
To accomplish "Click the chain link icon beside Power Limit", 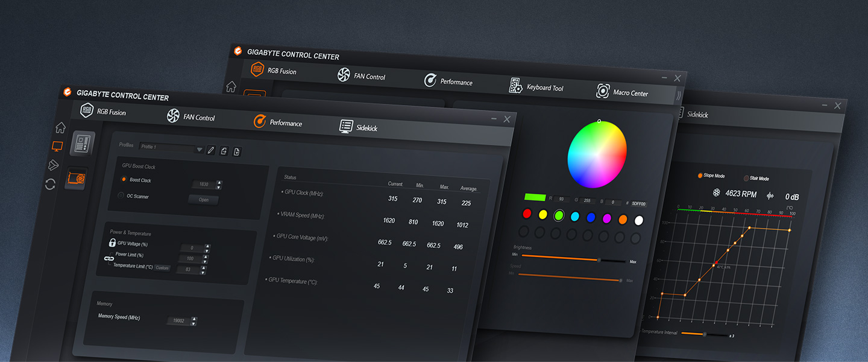I will pos(109,258).
